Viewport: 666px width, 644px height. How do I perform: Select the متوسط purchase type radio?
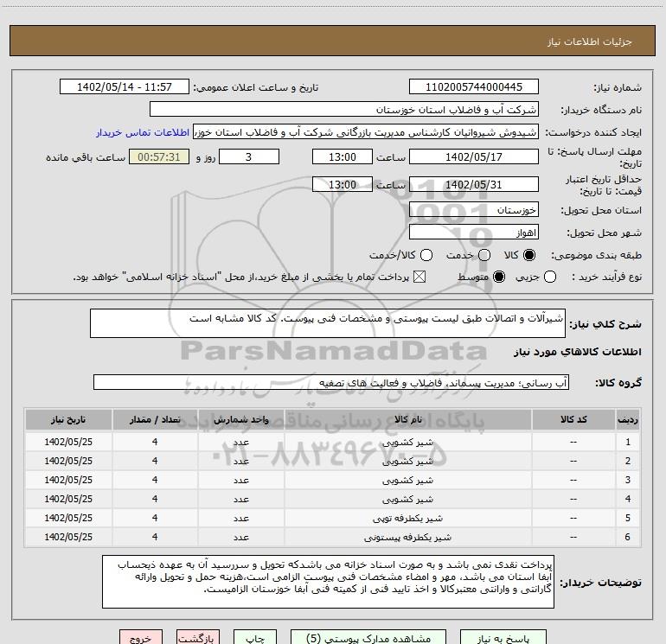click(499, 277)
